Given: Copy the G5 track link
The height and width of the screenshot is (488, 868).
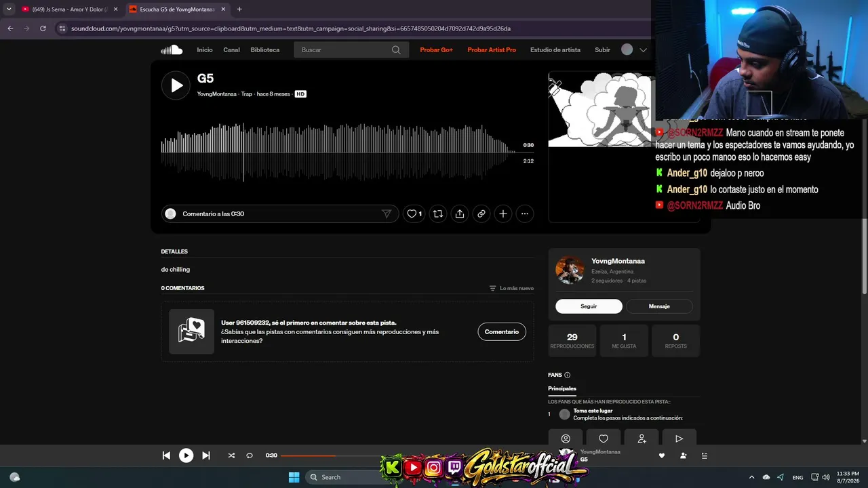Looking at the screenshot, I should coord(481,213).
